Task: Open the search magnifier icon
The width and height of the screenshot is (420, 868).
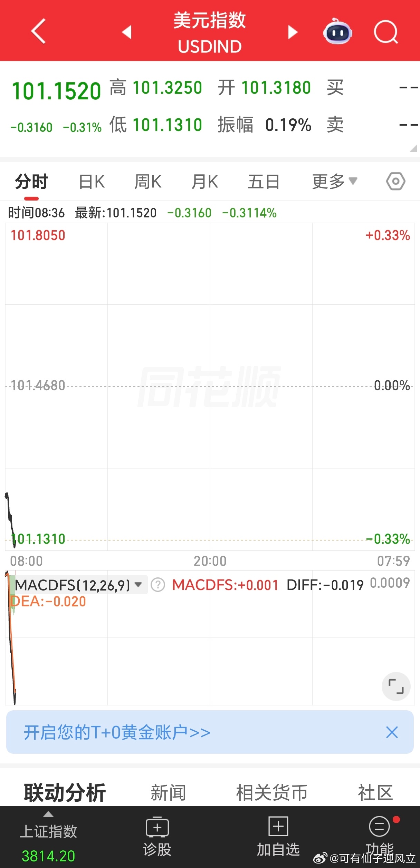Action: click(386, 32)
